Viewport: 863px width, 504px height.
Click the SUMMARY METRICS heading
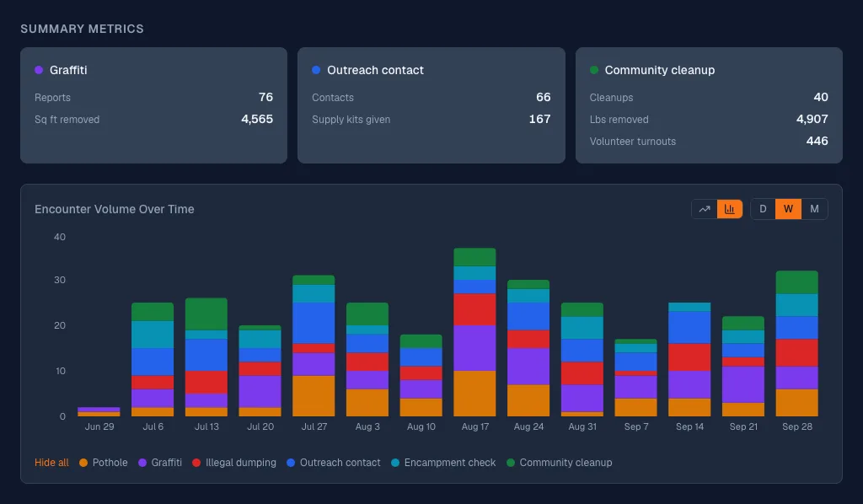[x=82, y=29]
